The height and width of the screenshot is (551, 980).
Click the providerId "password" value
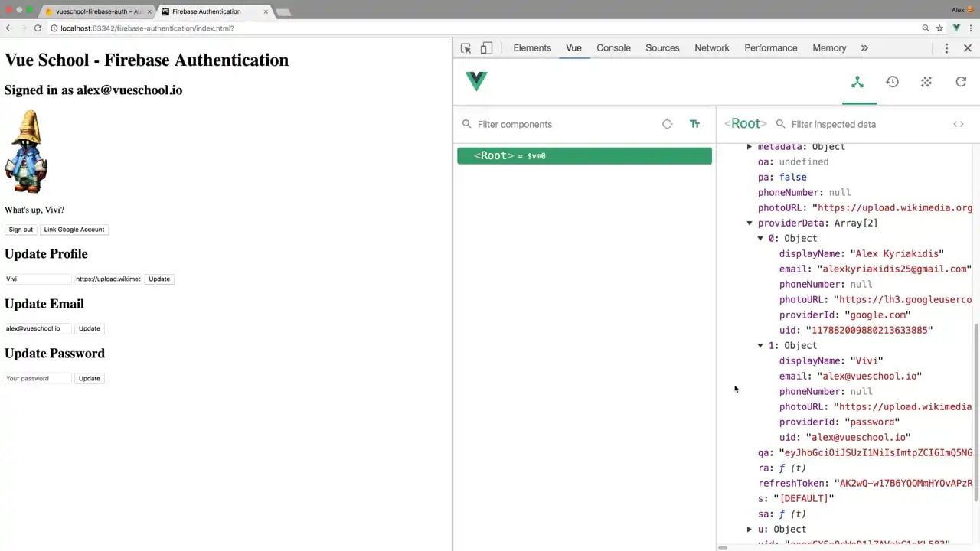click(872, 422)
